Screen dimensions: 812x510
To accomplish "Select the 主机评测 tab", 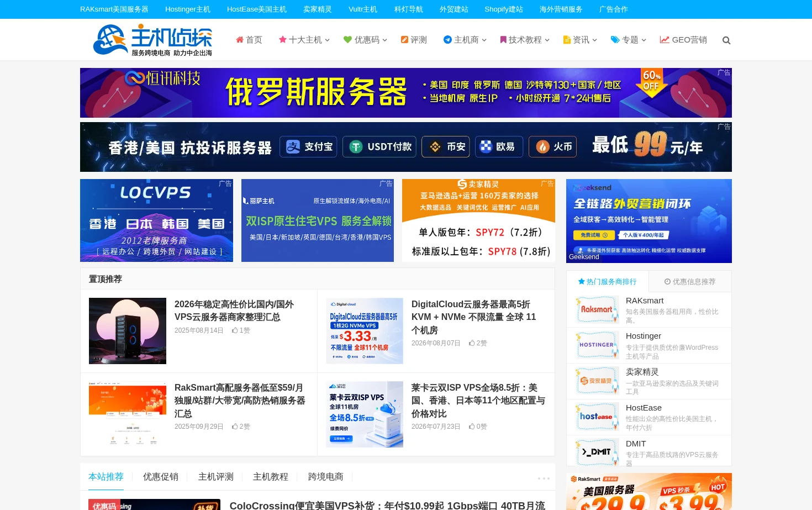I will 216,477.
